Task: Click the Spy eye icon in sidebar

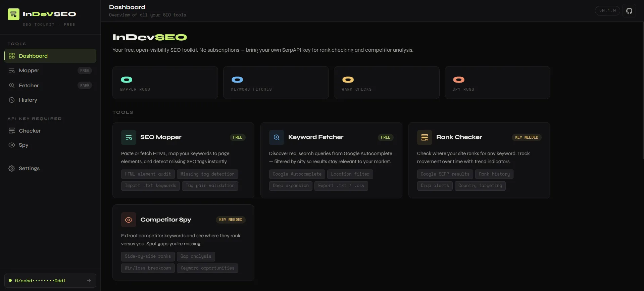Action: tap(12, 145)
